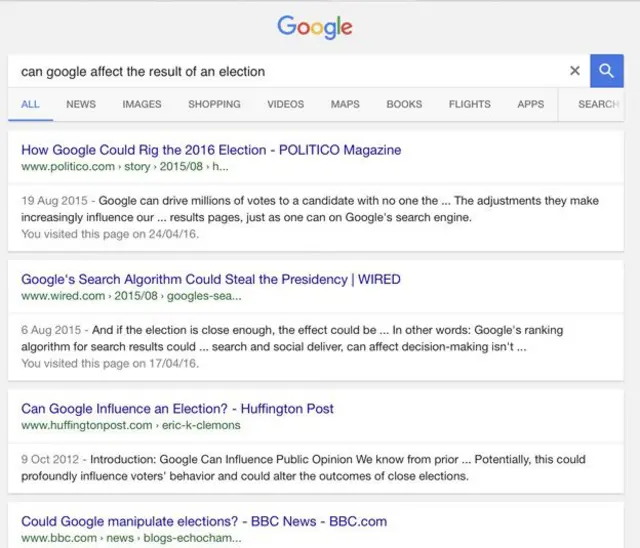Image resolution: width=640 pixels, height=548 pixels.
Task: Open the BOOKS tab
Action: pos(404,104)
